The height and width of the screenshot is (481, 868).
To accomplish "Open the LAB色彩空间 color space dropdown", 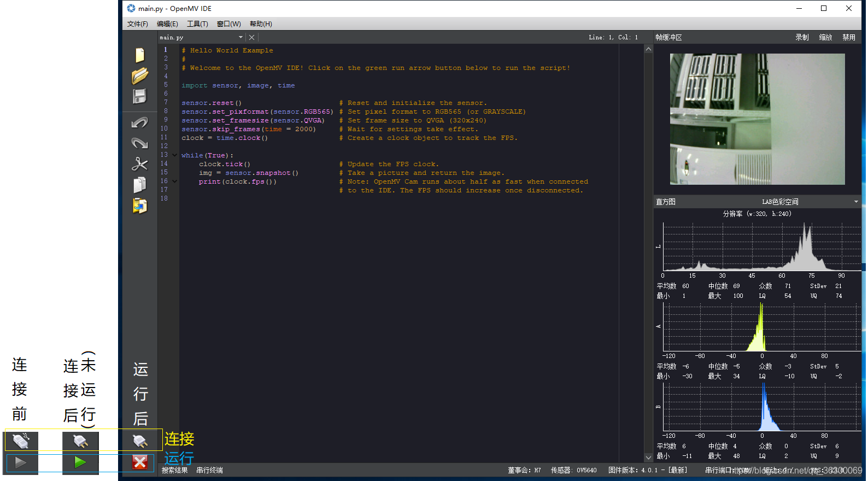I will pos(856,202).
